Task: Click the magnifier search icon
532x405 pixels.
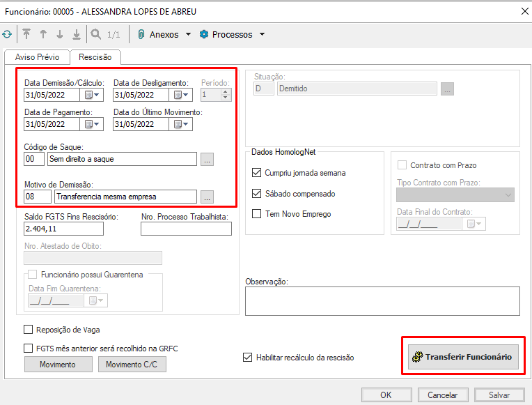Action: click(x=95, y=34)
